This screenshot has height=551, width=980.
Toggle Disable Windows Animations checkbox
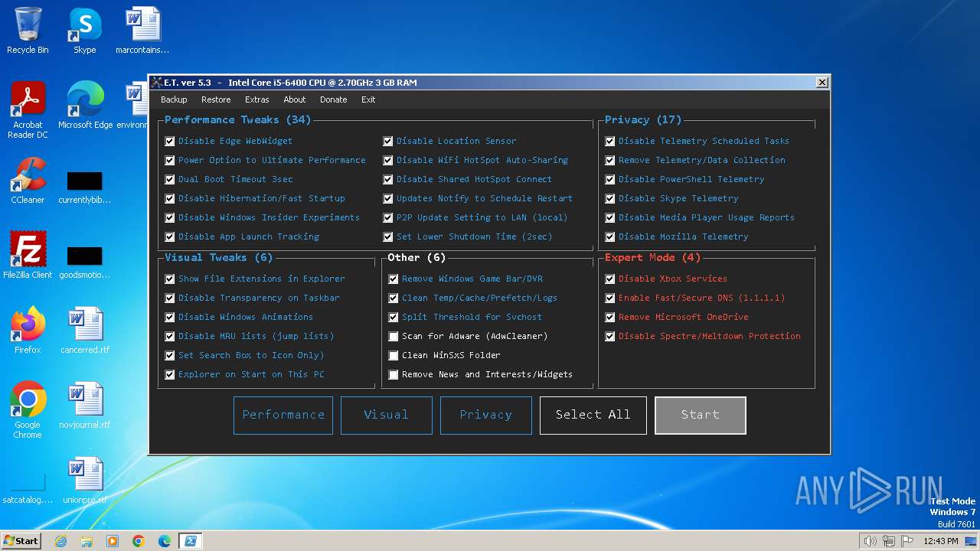170,318
